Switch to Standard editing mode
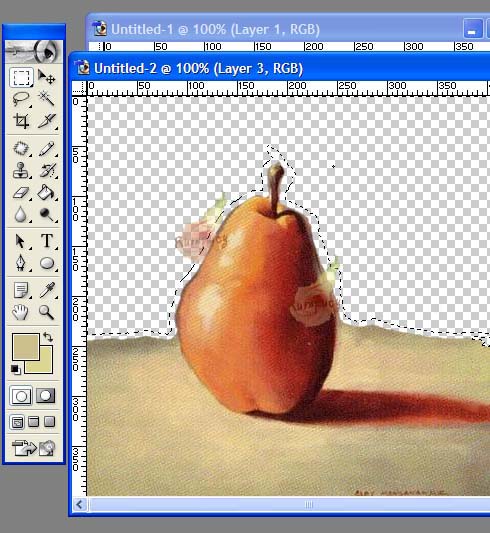Screen dimensions: 490x533 click(21, 396)
